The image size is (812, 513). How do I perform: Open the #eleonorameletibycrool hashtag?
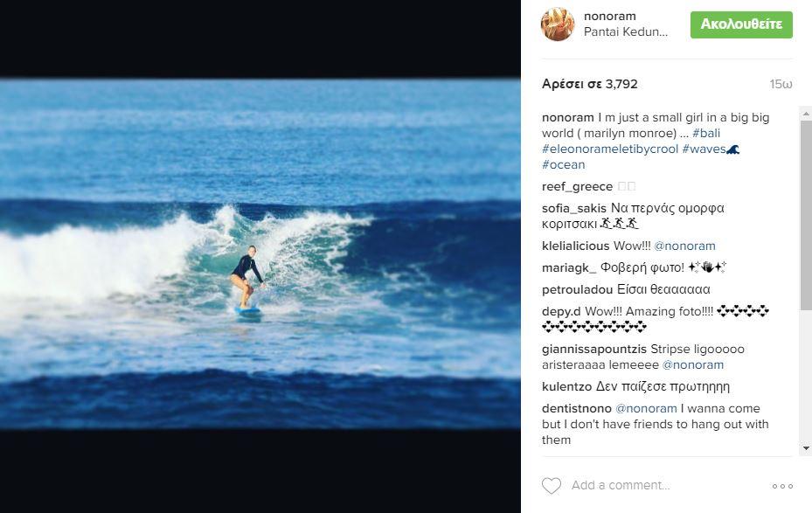coord(610,149)
